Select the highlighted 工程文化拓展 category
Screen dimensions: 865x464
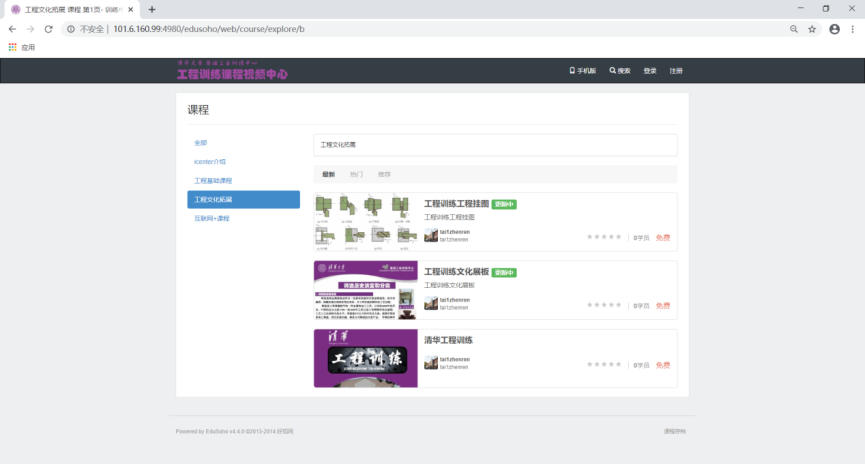243,199
